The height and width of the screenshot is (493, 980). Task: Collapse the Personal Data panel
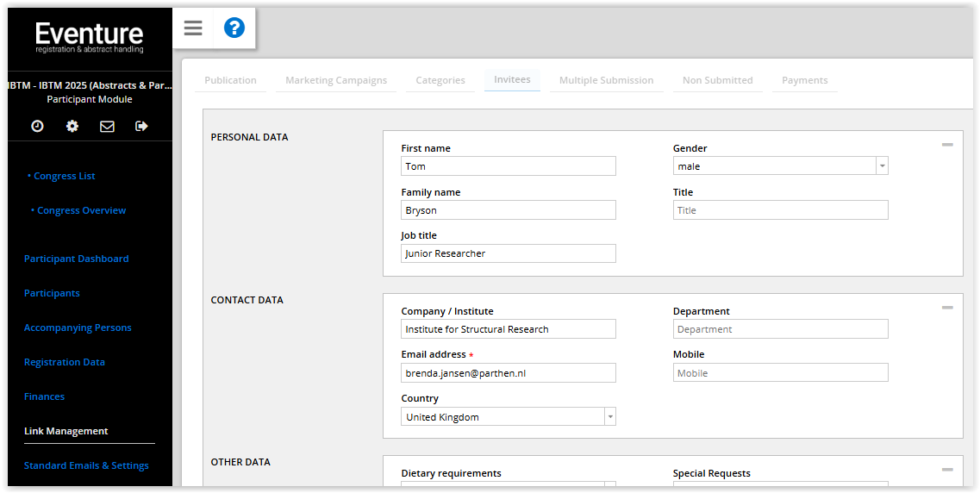(x=947, y=145)
